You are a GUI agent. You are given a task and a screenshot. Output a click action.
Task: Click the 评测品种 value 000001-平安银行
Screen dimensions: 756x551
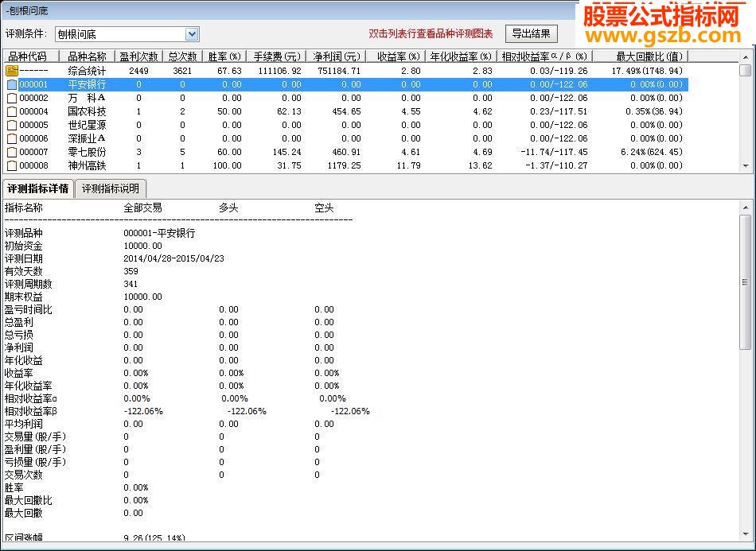159,233
